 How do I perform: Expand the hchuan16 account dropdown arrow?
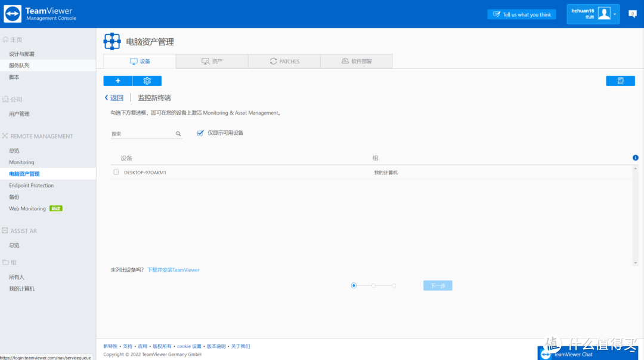(615, 14)
